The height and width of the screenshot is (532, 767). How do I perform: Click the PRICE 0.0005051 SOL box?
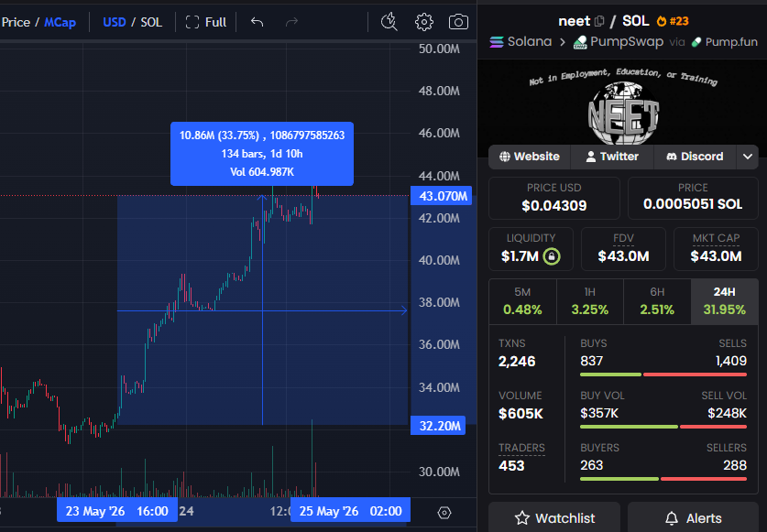pos(693,198)
